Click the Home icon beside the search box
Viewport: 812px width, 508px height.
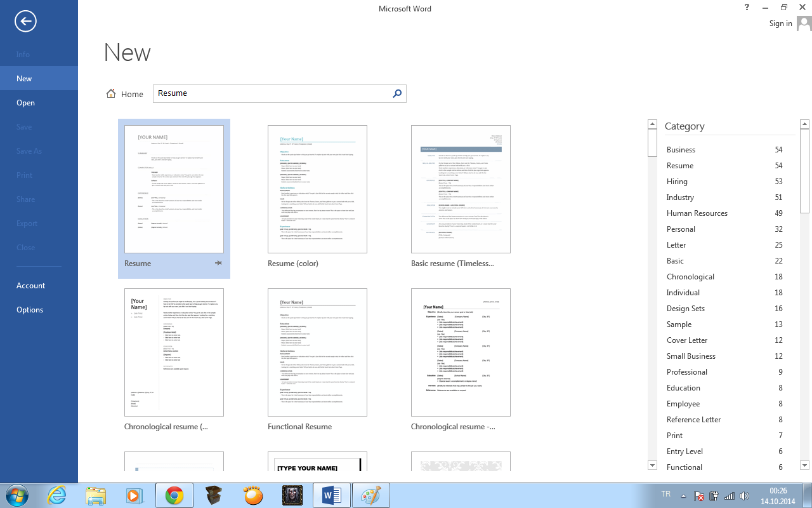coord(110,93)
